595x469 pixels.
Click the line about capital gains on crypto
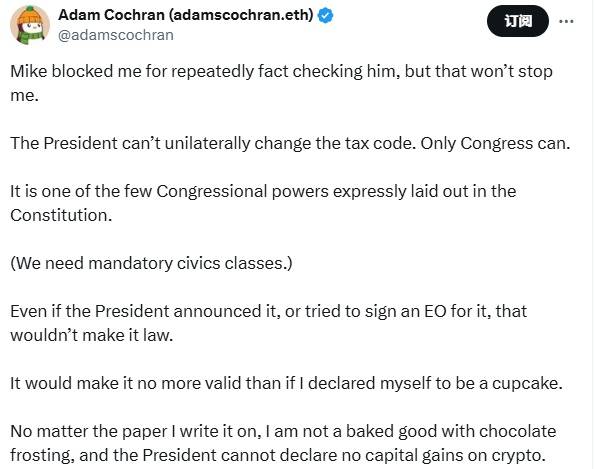pos(278,455)
